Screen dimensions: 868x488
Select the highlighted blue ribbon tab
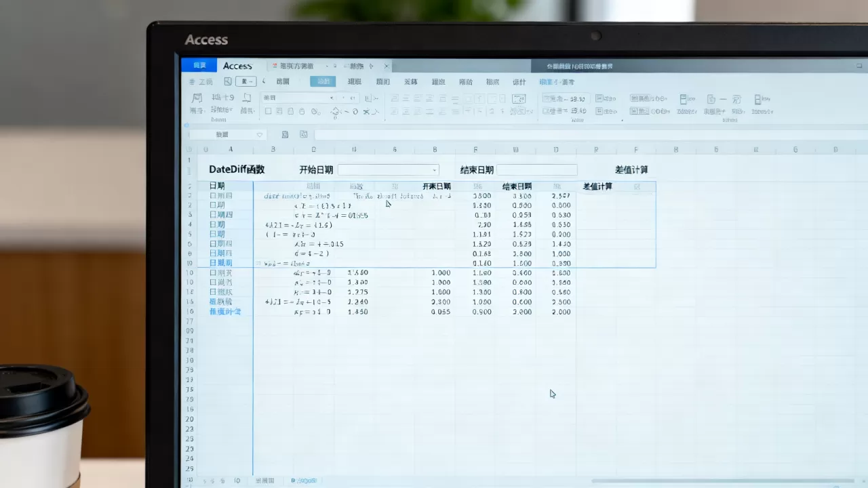tap(323, 81)
